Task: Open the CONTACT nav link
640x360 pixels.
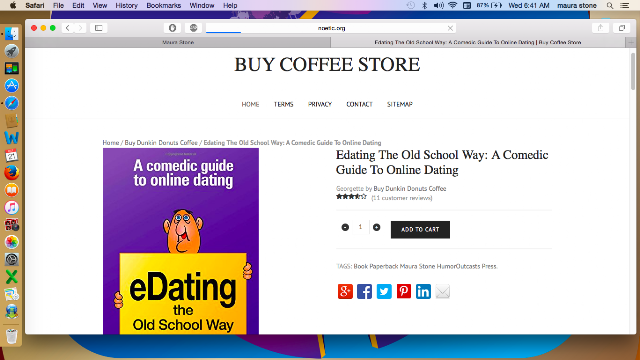Action: 360,104
